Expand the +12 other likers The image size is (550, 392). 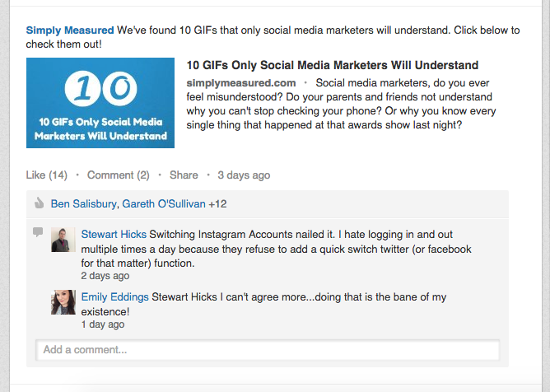217,203
